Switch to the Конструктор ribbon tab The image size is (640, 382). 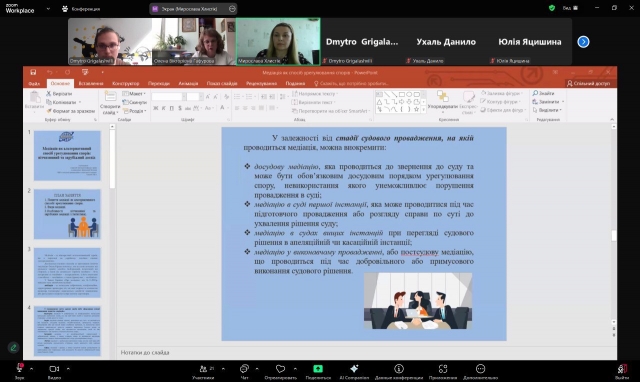(126, 84)
